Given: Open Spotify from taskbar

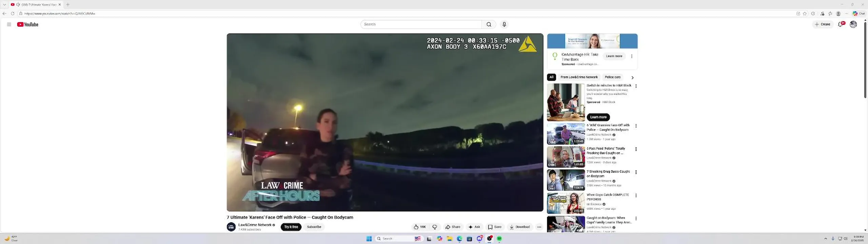Looking at the screenshot, I should tap(499, 239).
